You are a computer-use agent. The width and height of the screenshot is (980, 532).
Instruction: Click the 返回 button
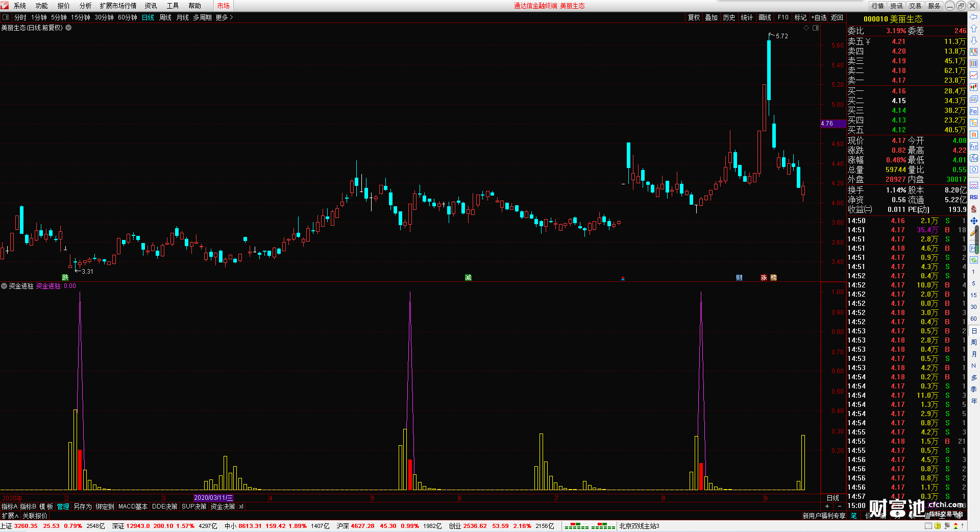click(837, 17)
